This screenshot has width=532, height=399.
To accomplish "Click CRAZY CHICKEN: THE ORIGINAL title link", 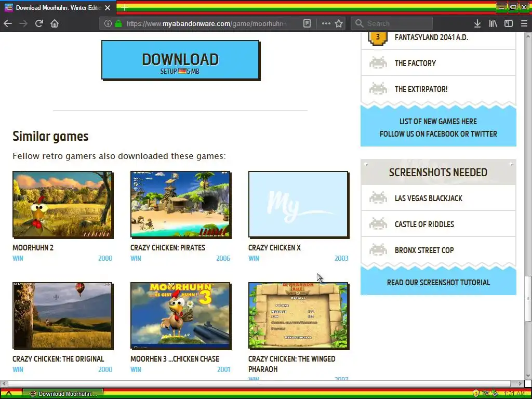I will tap(58, 359).
